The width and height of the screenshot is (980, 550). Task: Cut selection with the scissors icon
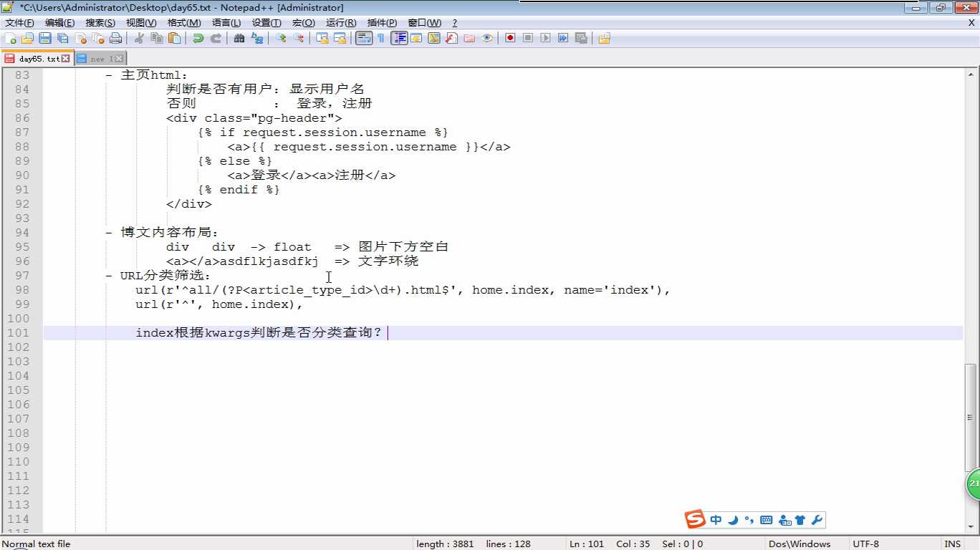tap(139, 38)
